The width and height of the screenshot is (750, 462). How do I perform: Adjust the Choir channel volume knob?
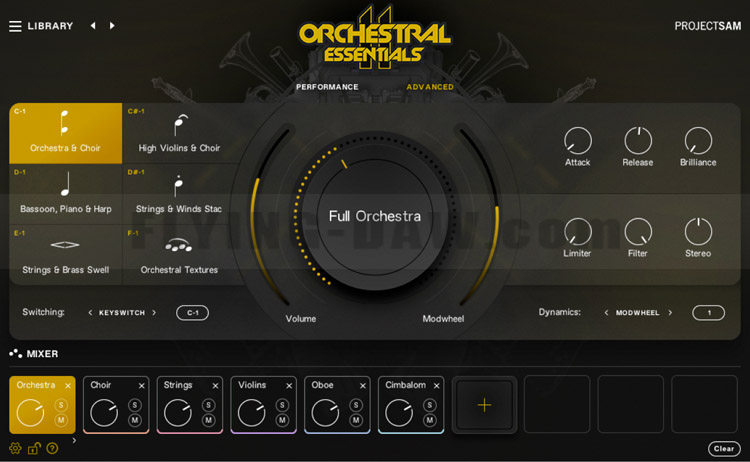click(x=104, y=413)
